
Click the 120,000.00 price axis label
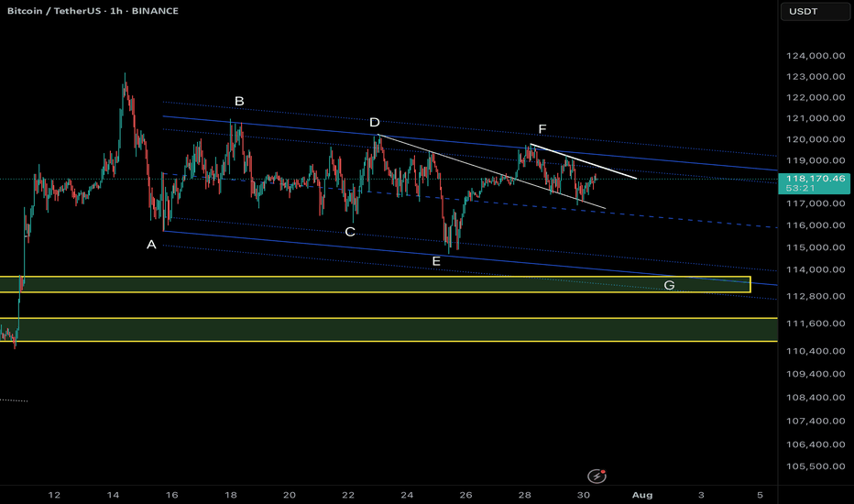coord(816,139)
